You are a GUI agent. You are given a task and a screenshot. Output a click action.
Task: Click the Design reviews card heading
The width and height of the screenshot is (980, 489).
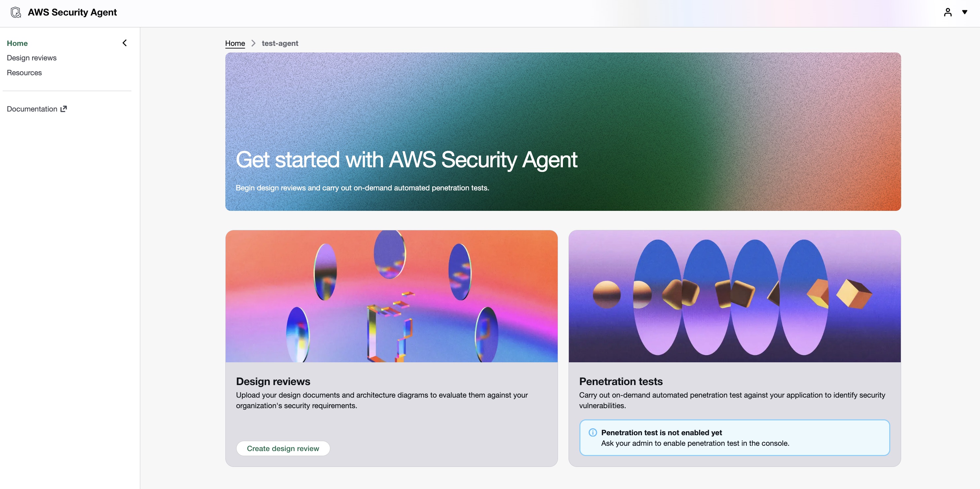[273, 381]
